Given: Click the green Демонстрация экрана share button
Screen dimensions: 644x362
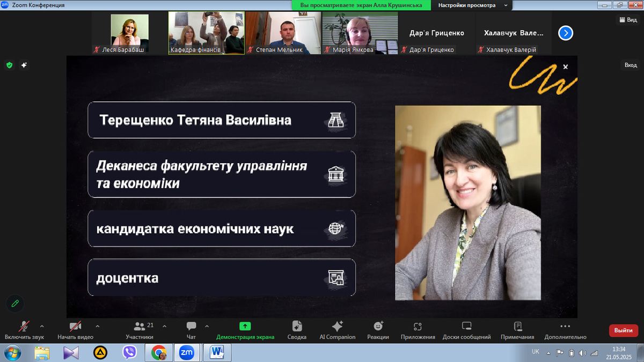Looking at the screenshot, I should pyautogui.click(x=245, y=330).
